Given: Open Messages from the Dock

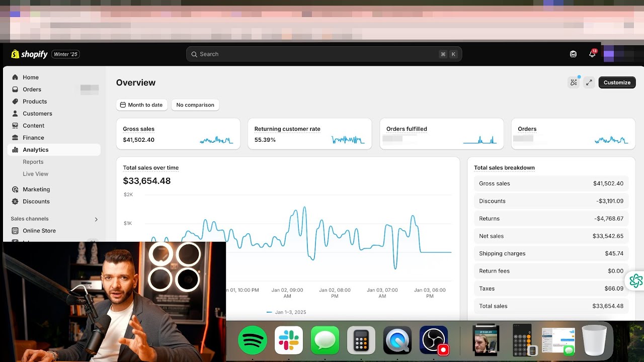Looking at the screenshot, I should [325, 340].
